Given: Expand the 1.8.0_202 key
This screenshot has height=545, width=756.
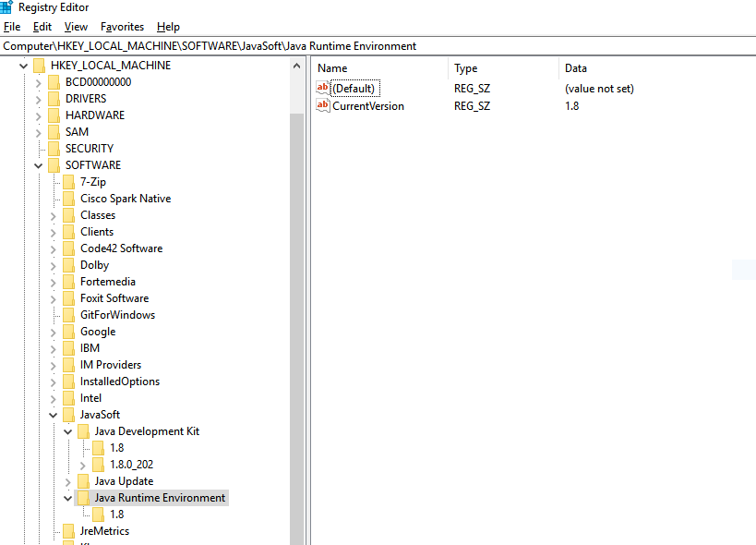Looking at the screenshot, I should (82, 466).
